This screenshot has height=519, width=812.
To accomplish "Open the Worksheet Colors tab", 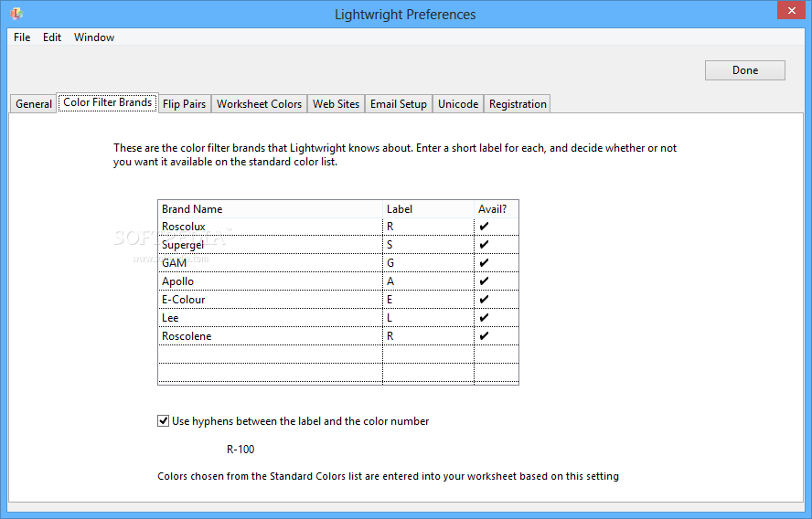I will (x=259, y=104).
